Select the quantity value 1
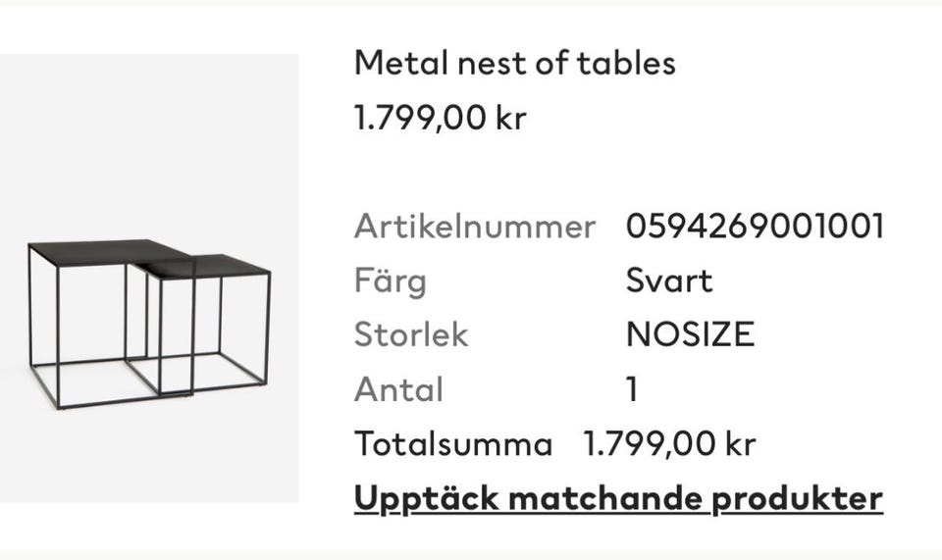 click(x=632, y=390)
